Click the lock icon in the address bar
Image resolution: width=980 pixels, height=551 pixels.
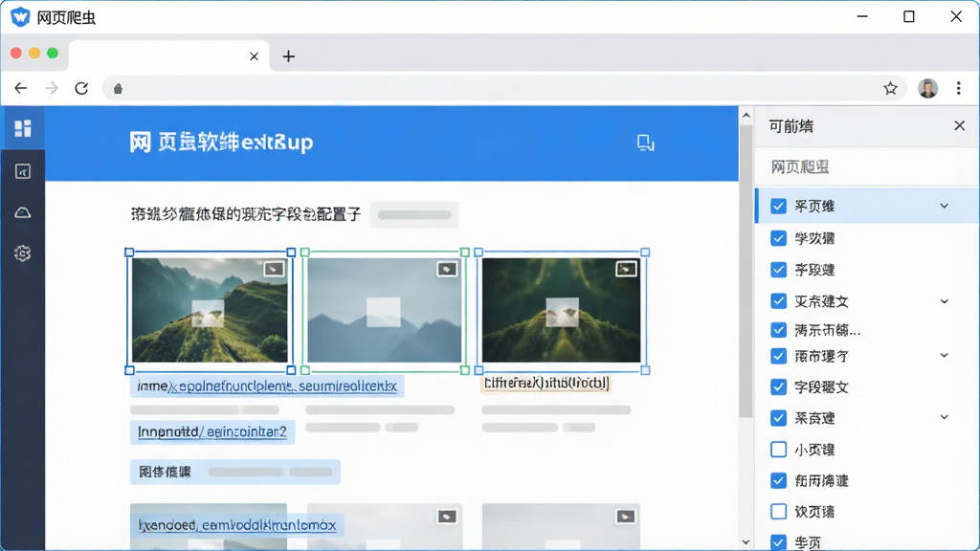(118, 89)
